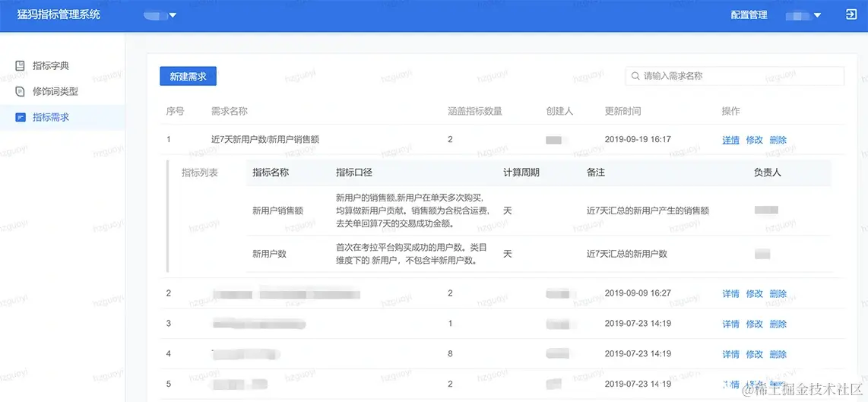This screenshot has width=868, height=402.
Task: Click the 负责人 sub-table header
Action: [x=767, y=173]
